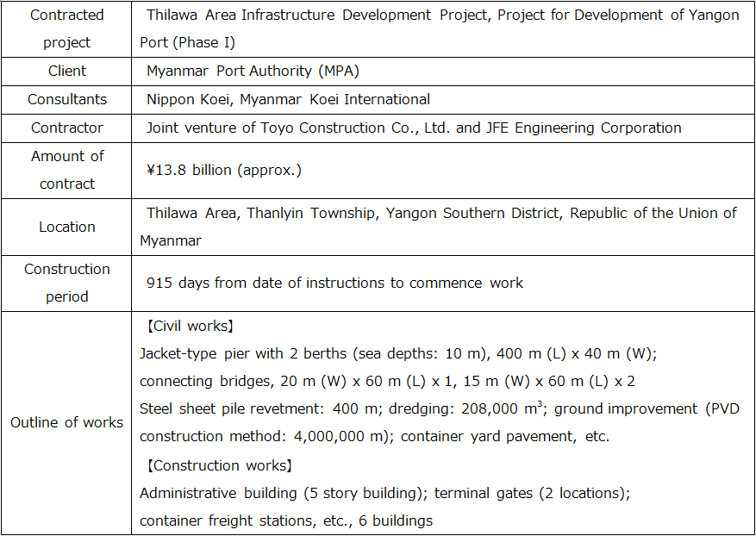Select the "4,000,000 m" construction method line

(375, 437)
